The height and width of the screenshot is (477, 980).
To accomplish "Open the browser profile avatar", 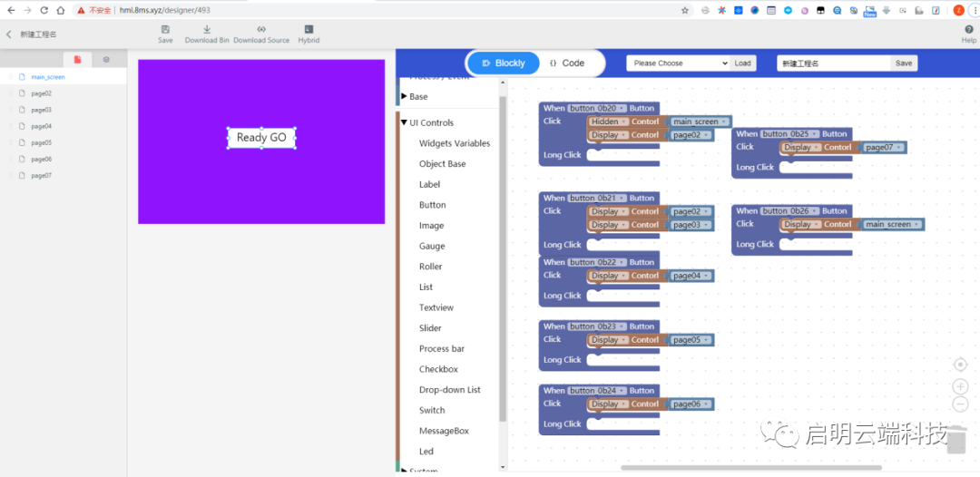I will coord(958,10).
